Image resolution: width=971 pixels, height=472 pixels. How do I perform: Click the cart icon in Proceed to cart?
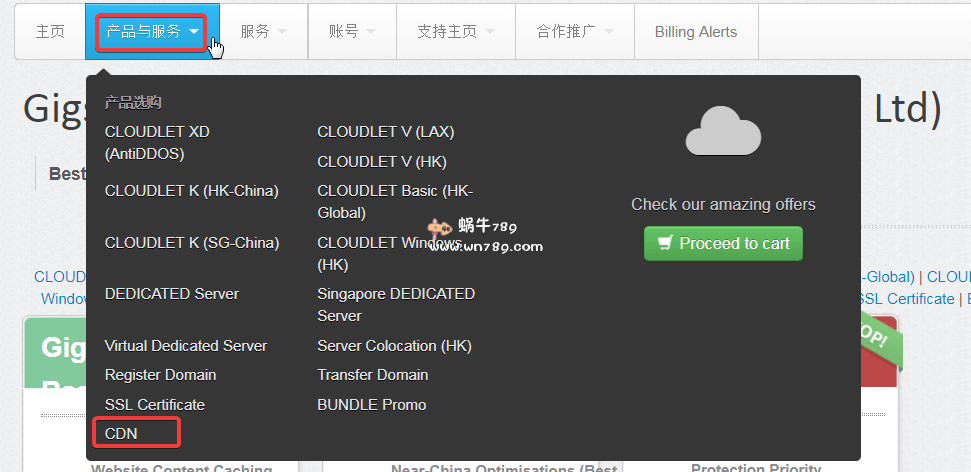(x=666, y=243)
